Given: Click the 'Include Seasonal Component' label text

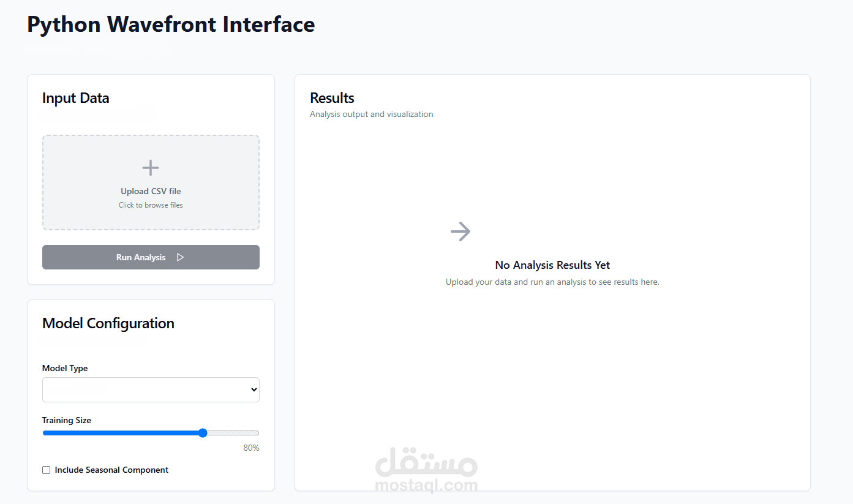Looking at the screenshot, I should click(x=111, y=470).
